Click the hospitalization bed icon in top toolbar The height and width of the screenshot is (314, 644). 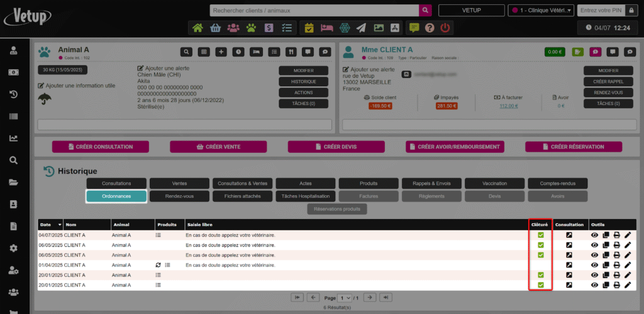(x=326, y=28)
